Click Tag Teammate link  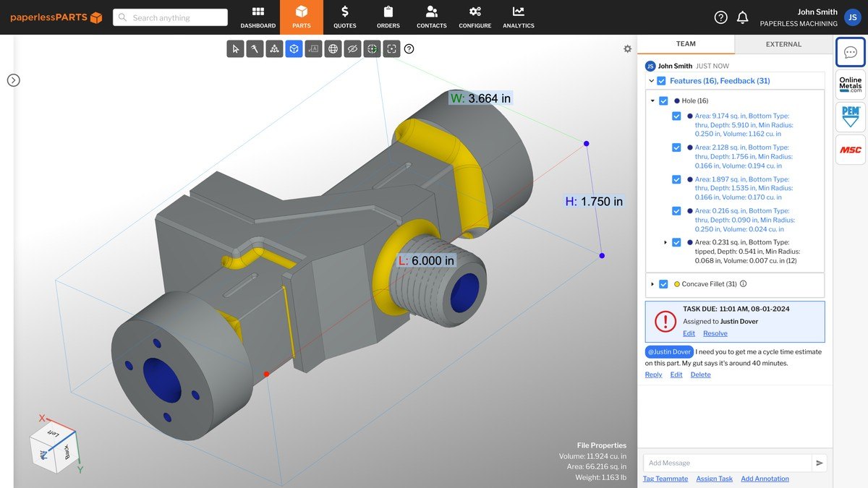click(665, 479)
